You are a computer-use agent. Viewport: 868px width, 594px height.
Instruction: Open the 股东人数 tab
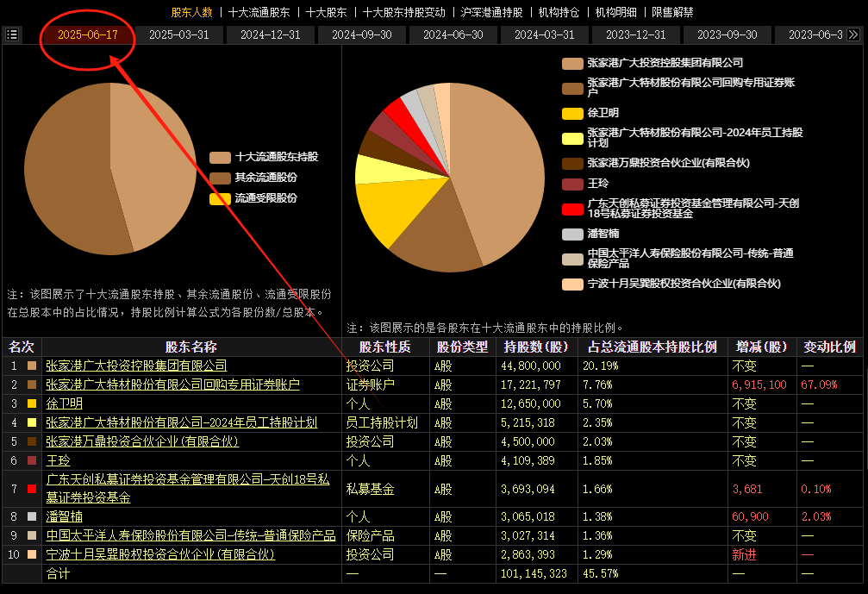(191, 12)
